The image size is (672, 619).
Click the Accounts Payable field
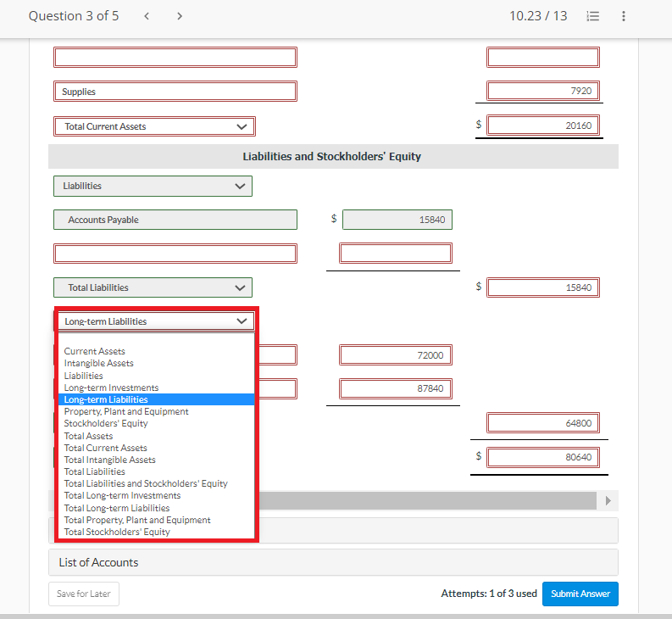(x=175, y=220)
